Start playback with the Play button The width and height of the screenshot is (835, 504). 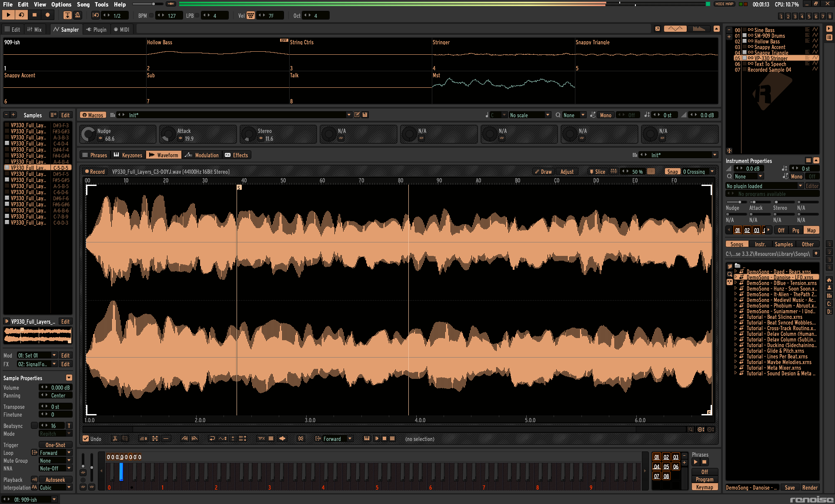coord(8,15)
